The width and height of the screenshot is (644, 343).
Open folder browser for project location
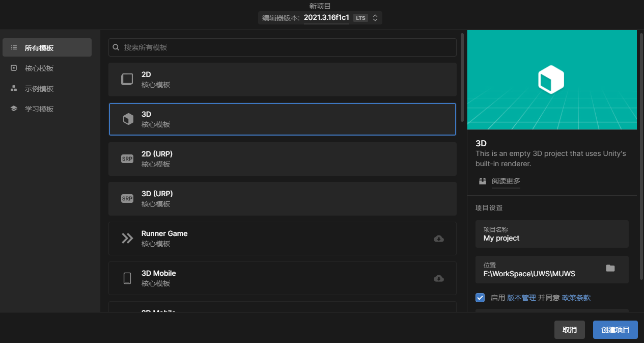point(610,269)
